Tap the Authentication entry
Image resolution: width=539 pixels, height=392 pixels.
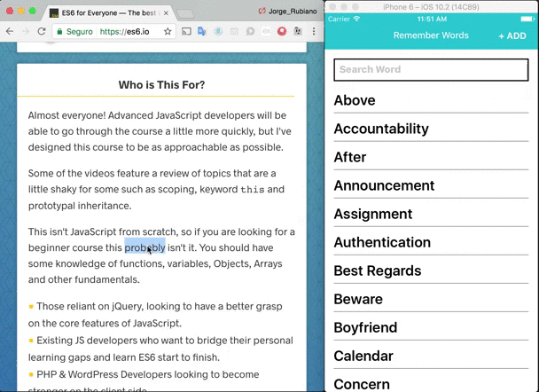431,243
